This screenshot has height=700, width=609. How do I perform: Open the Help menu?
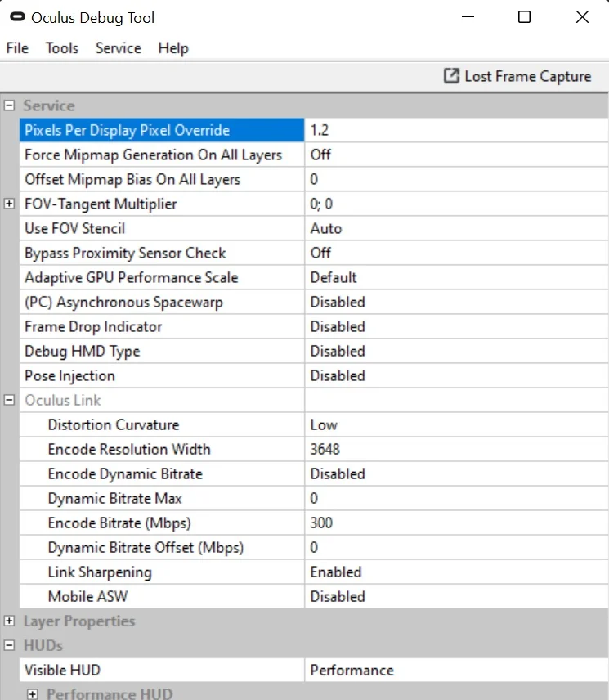coord(173,47)
